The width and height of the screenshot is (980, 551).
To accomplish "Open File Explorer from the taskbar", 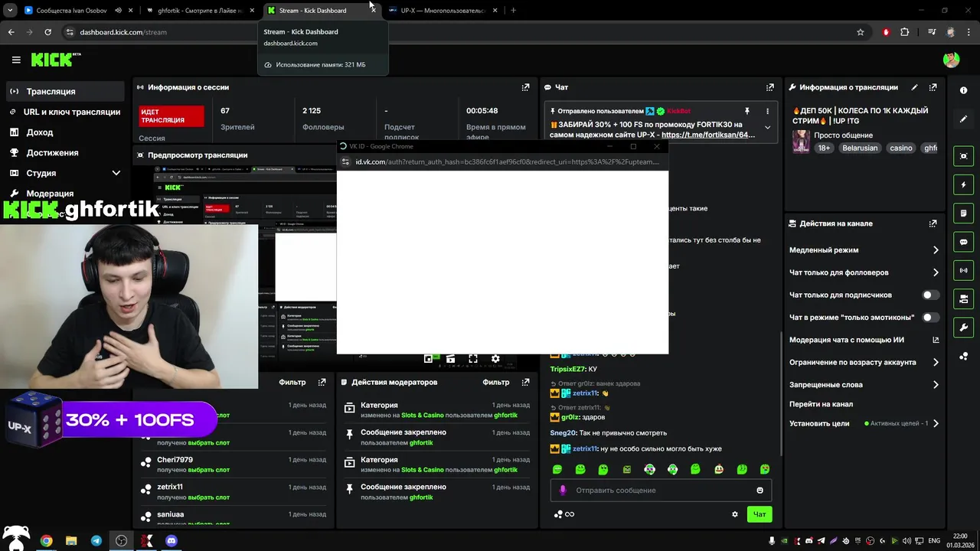I will [71, 540].
